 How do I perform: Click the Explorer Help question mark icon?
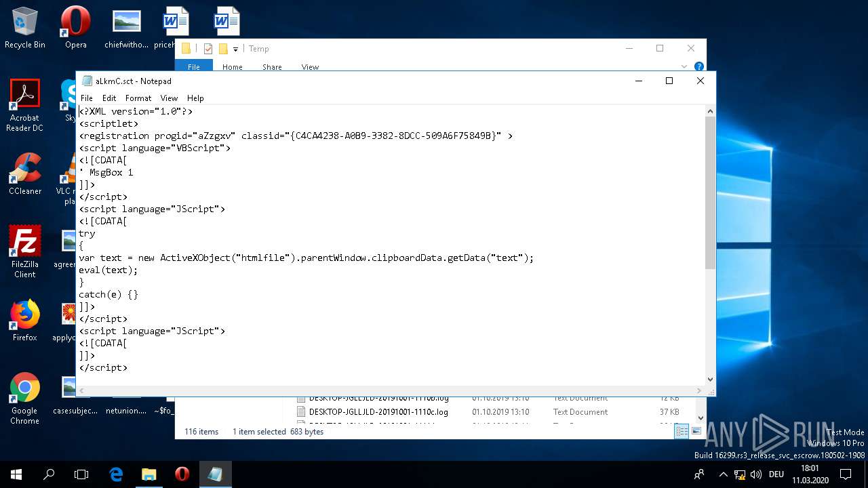click(699, 66)
